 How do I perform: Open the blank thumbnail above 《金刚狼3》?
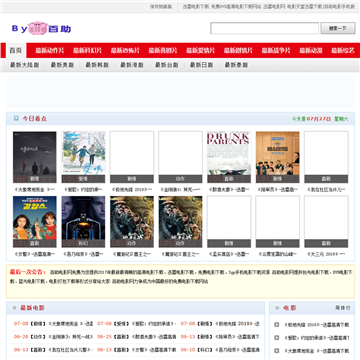click(x=180, y=157)
